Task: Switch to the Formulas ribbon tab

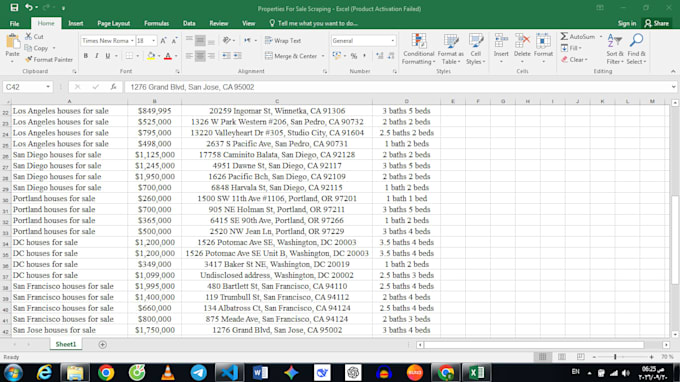Action: click(x=156, y=23)
